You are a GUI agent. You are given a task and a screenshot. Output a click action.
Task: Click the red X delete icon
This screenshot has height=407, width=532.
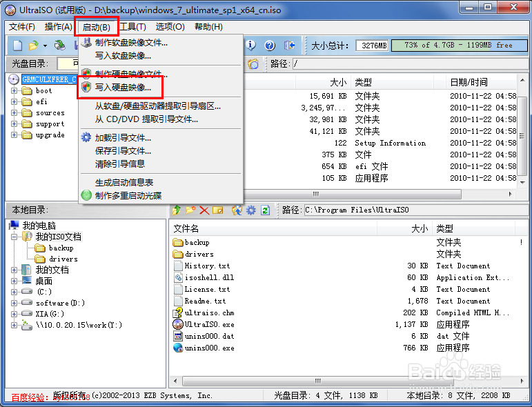click(x=204, y=210)
